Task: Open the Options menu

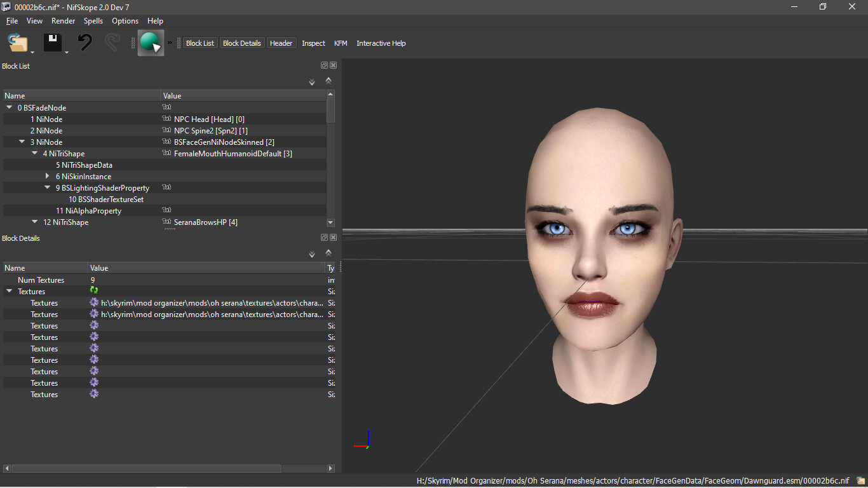Action: (x=125, y=21)
